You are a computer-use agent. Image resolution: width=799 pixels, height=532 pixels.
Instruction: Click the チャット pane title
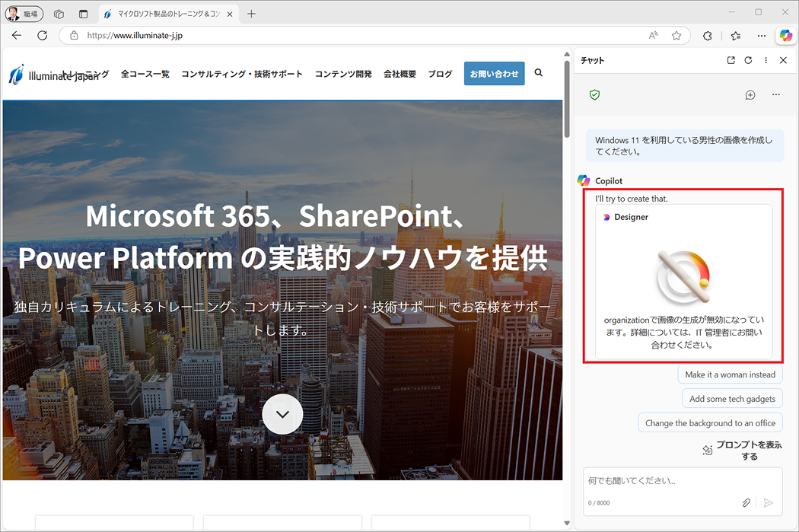(593, 60)
